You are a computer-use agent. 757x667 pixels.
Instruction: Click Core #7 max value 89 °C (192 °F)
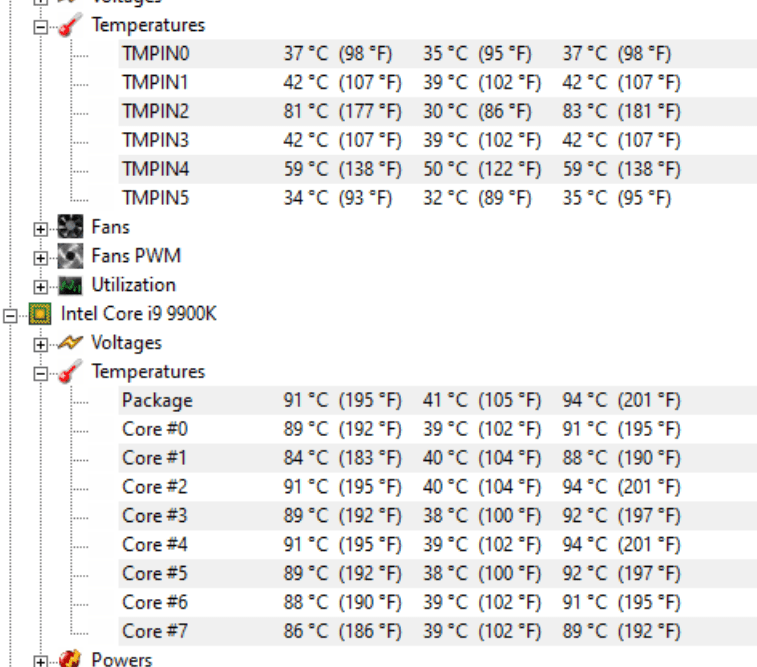(621, 631)
